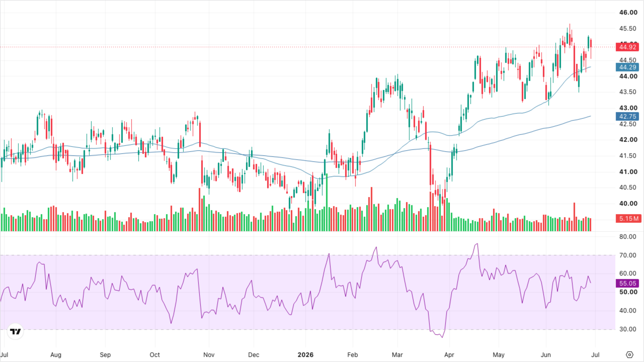
Task: Click the 80.00 RSI axis label
Action: pos(628,237)
